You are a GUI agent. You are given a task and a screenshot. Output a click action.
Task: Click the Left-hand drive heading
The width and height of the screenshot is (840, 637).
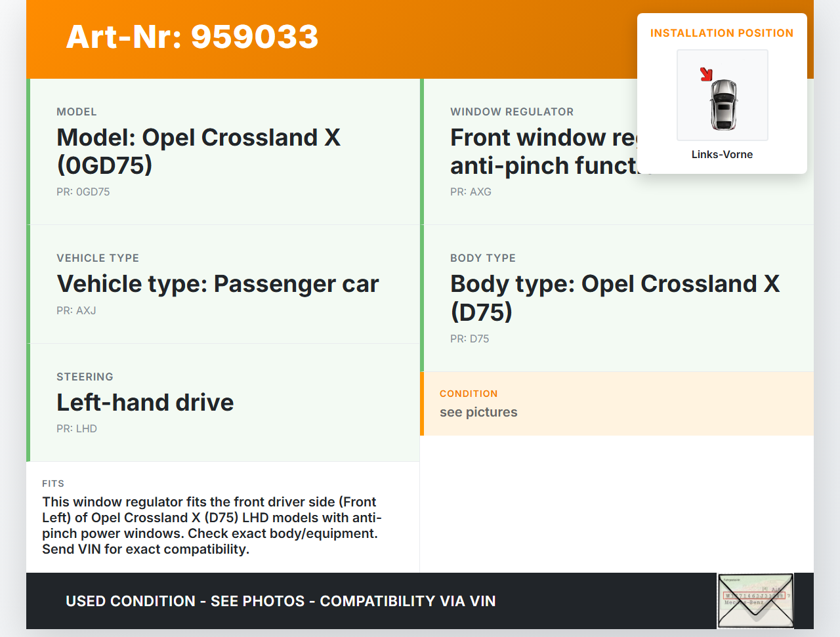145,402
